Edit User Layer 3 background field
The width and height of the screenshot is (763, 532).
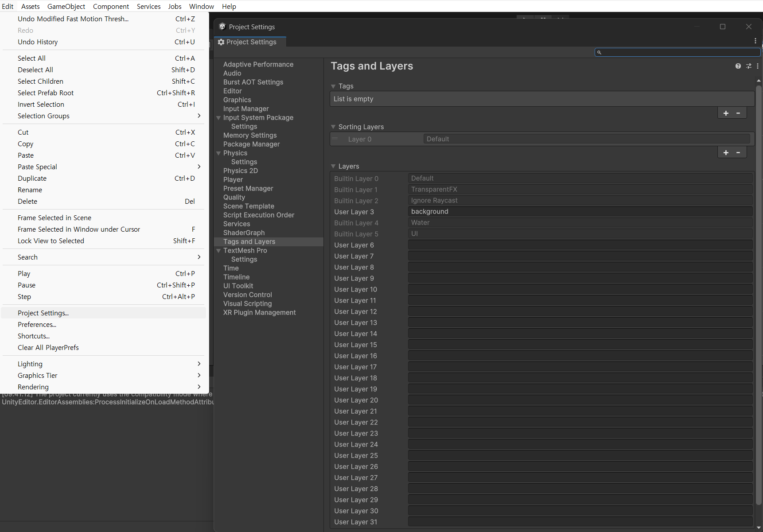[580, 212]
